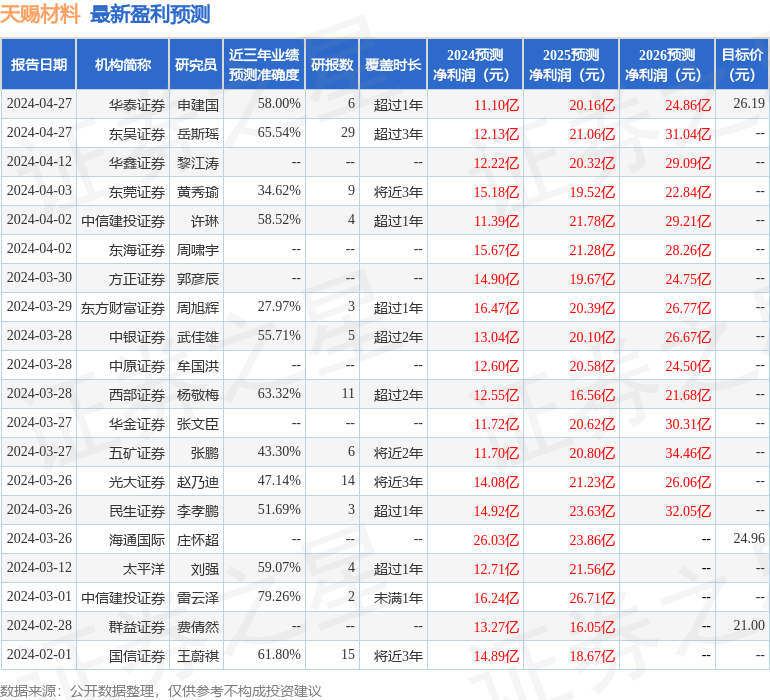This screenshot has width=770, height=700.
Task: Click date 2024-03-30
Action: click(x=39, y=277)
